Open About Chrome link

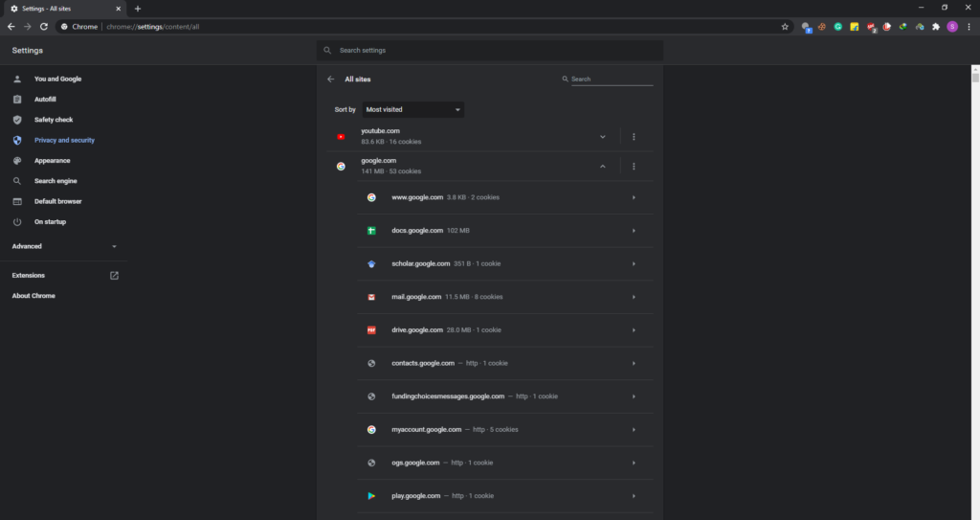(33, 296)
